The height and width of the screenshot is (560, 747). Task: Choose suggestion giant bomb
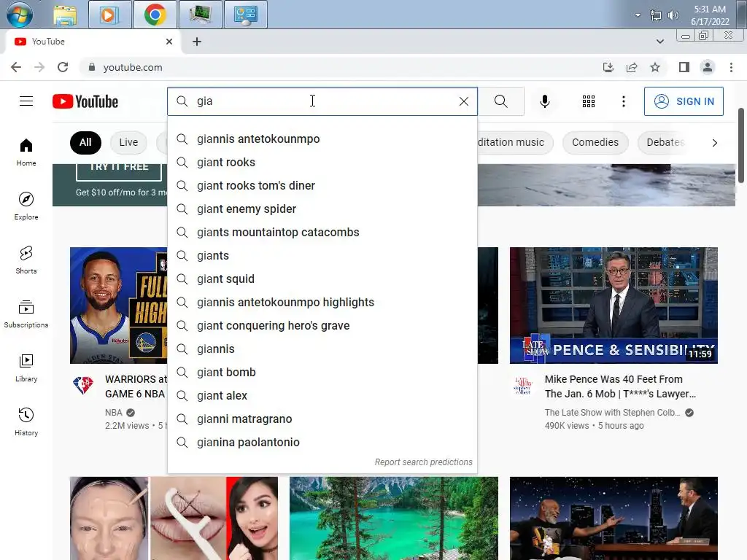322,373
